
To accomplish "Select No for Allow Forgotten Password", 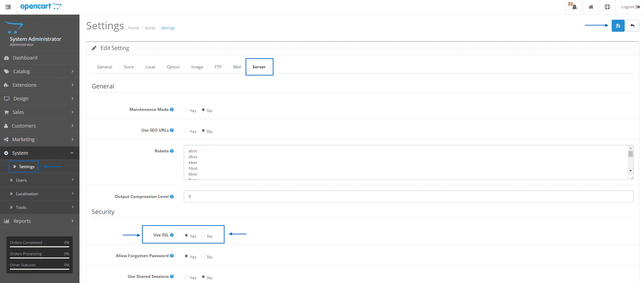I will (x=203, y=256).
